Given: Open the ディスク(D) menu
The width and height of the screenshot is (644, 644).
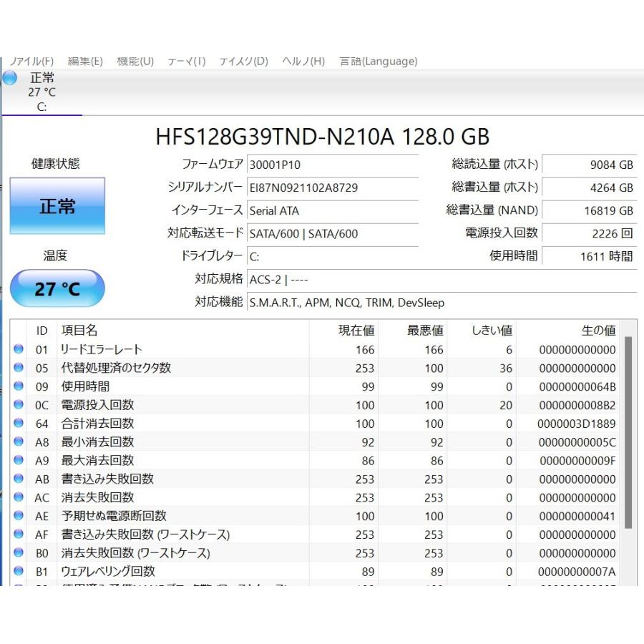Looking at the screenshot, I should (244, 62).
